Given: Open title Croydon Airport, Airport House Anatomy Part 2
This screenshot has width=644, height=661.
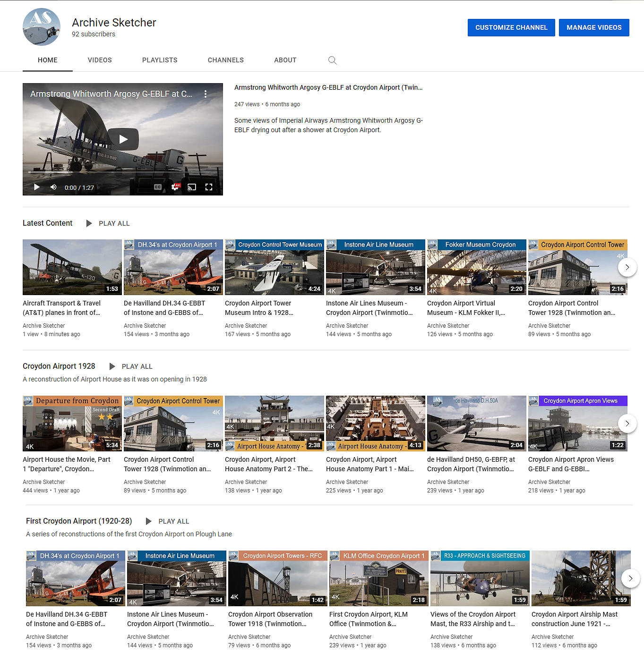Looking at the screenshot, I should tap(269, 464).
